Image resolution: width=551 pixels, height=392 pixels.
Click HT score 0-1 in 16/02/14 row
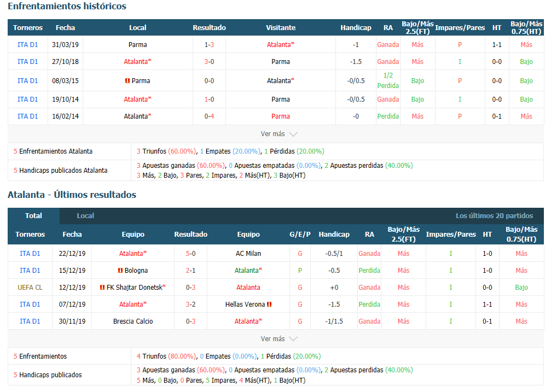[x=496, y=116]
